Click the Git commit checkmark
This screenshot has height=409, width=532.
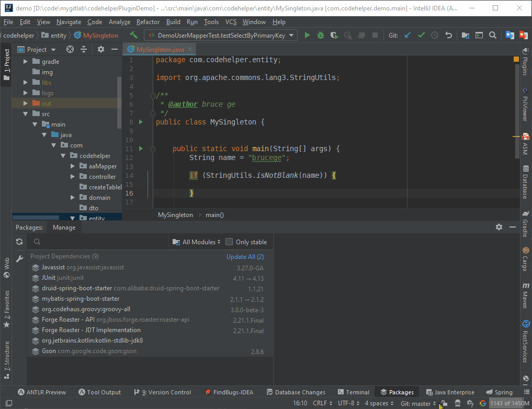tap(421, 35)
